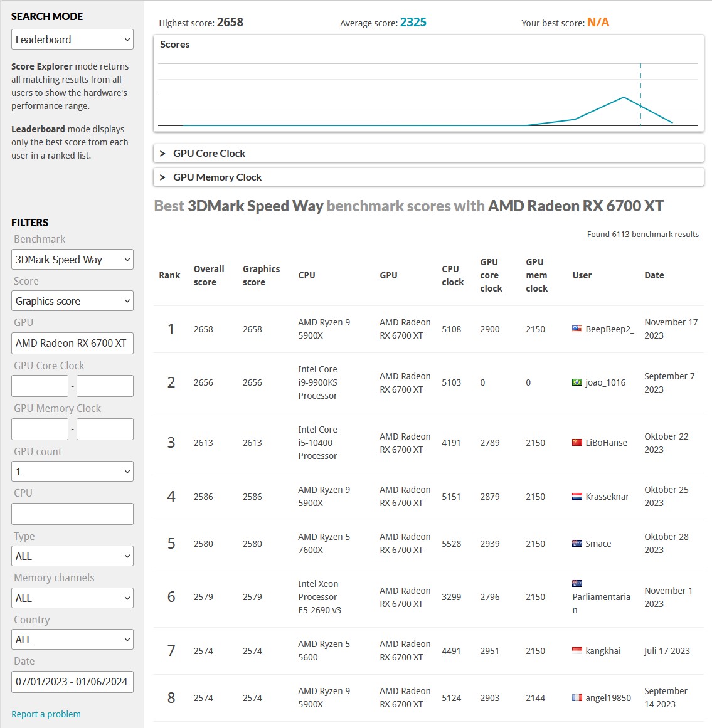
Task: Click rank 3 CPU Intel Core i5-10400
Action: pos(317,443)
